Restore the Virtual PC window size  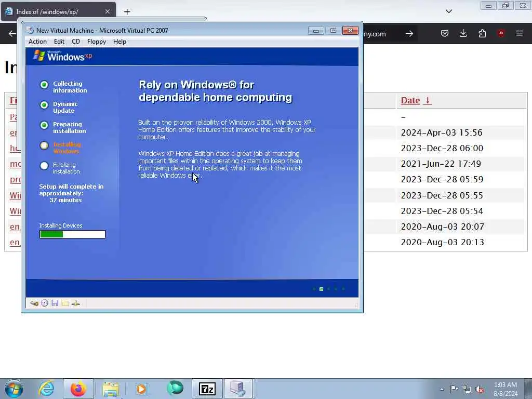[333, 31]
